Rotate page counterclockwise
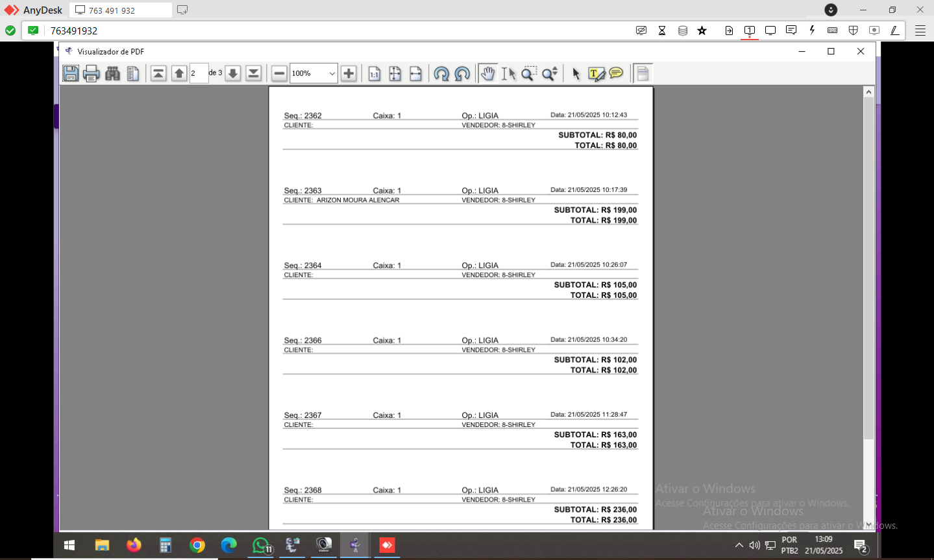This screenshot has height=560, width=934. [x=462, y=73]
